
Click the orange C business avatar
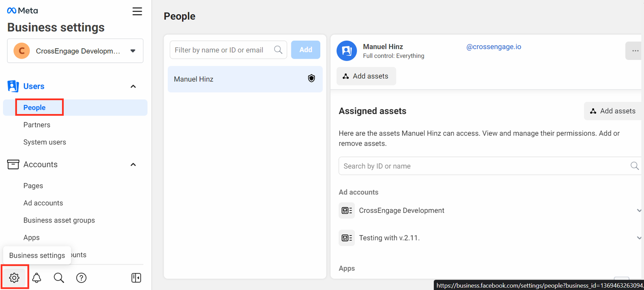point(21,51)
